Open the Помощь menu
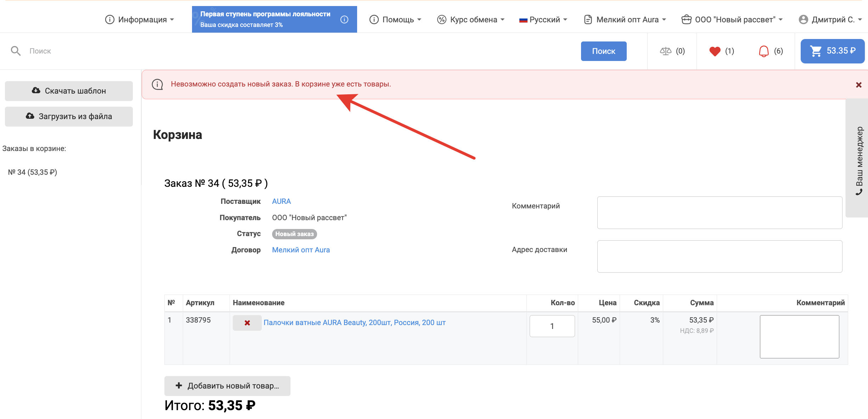Image resolution: width=868 pixels, height=419 pixels. pos(395,19)
